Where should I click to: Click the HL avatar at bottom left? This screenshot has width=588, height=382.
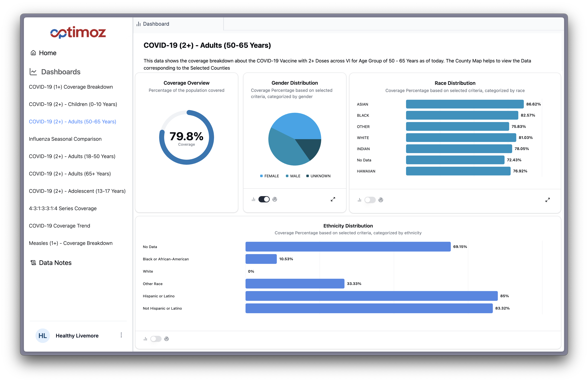(43, 336)
